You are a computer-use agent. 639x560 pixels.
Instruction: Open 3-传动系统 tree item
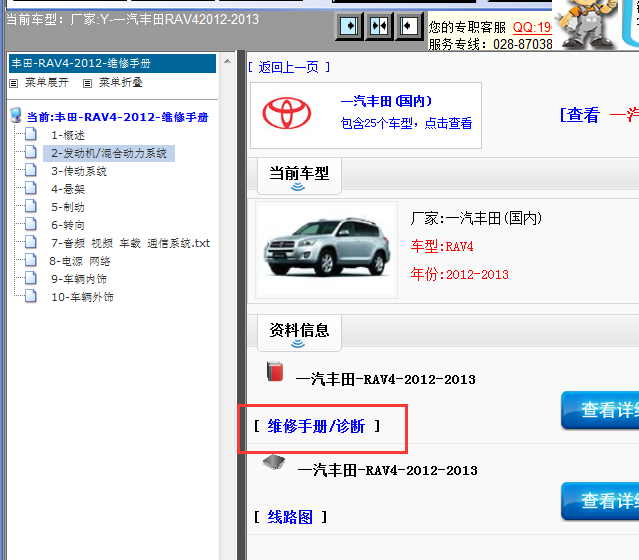click(79, 171)
